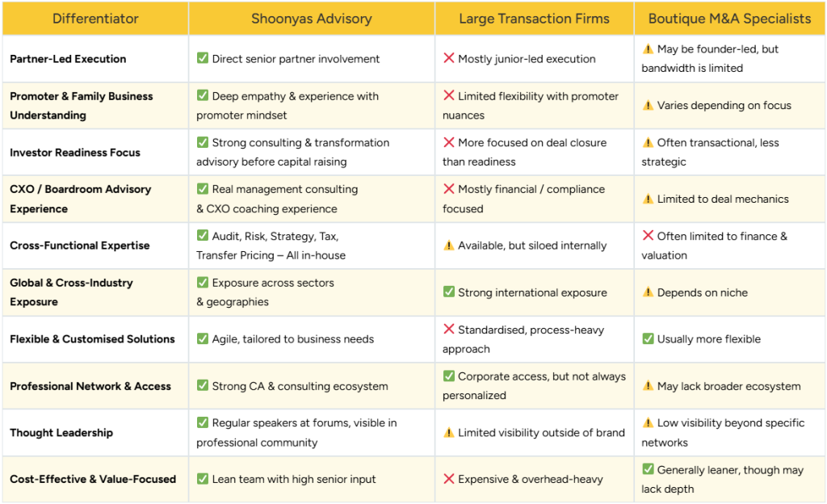Select the red cross by Expensive & overhead-heavy
The image size is (827, 504).
pos(449,479)
